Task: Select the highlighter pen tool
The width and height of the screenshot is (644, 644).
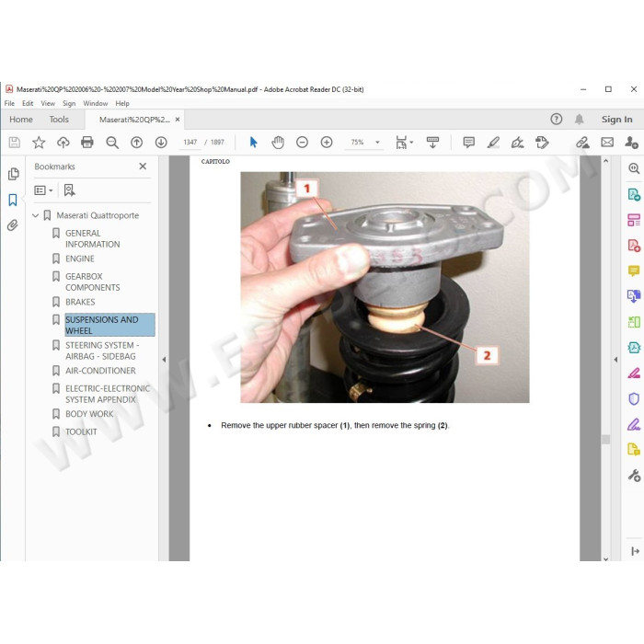Action: click(493, 142)
